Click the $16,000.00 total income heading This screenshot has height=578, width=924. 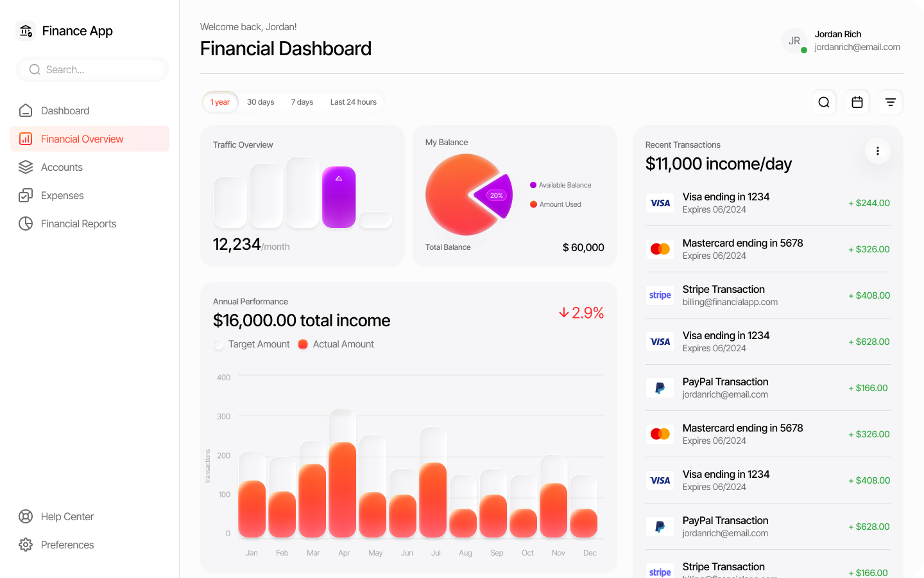point(302,320)
